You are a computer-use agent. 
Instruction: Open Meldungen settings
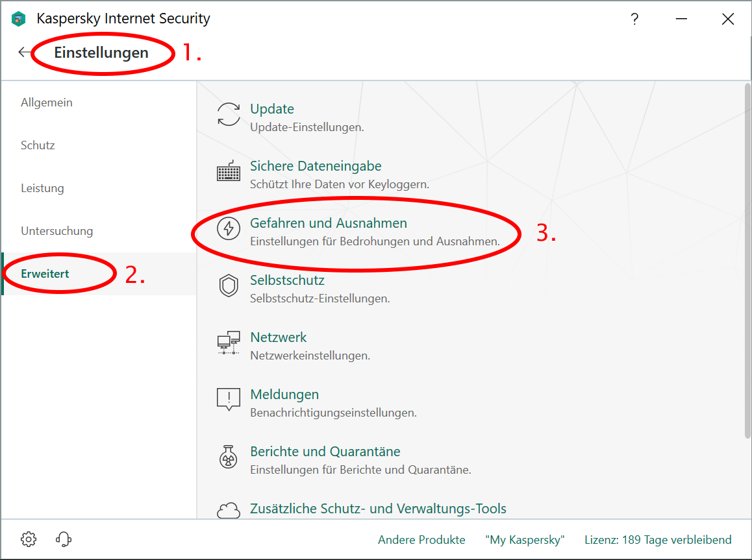284,395
